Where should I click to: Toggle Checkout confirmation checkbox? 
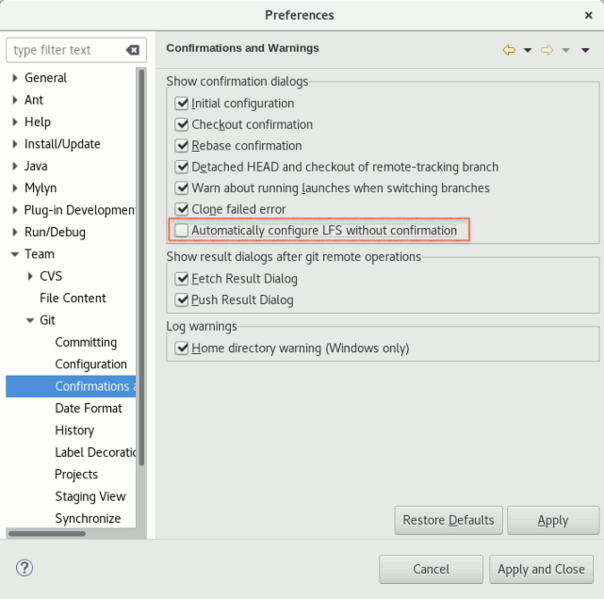click(x=181, y=124)
